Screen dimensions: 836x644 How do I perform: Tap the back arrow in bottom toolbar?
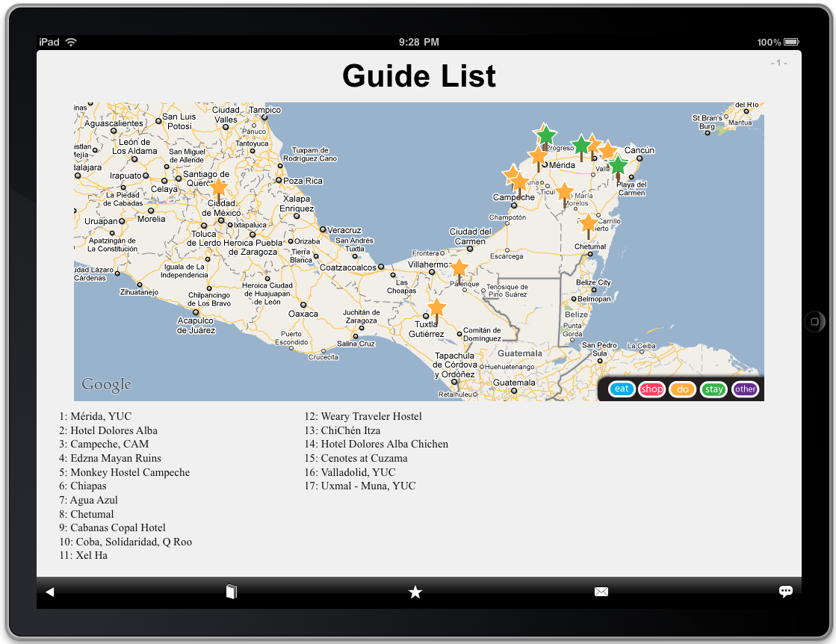tap(50, 592)
